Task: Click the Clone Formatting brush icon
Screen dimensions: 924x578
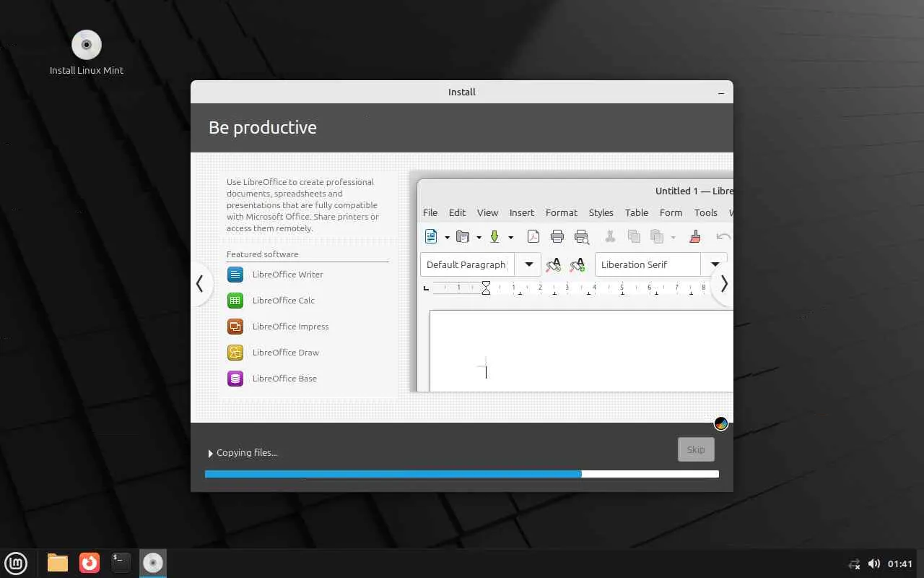Action: (x=695, y=236)
